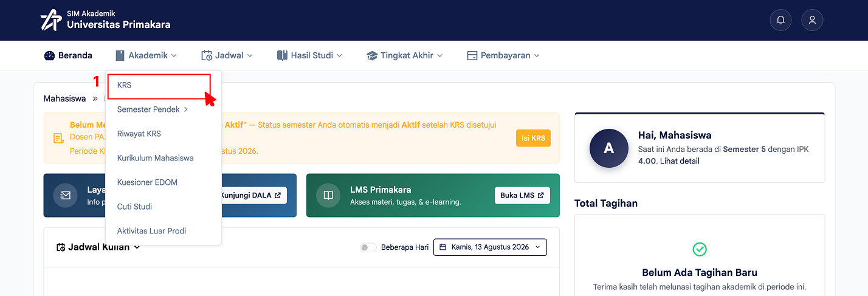Click the Buka LMS button
Screen dimensions: 868x296
(x=522, y=195)
